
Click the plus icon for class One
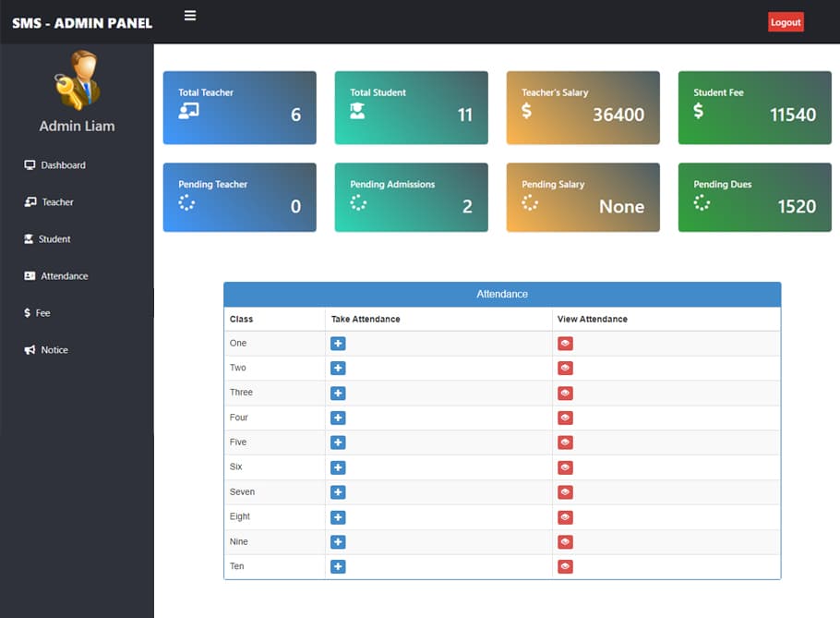(338, 344)
